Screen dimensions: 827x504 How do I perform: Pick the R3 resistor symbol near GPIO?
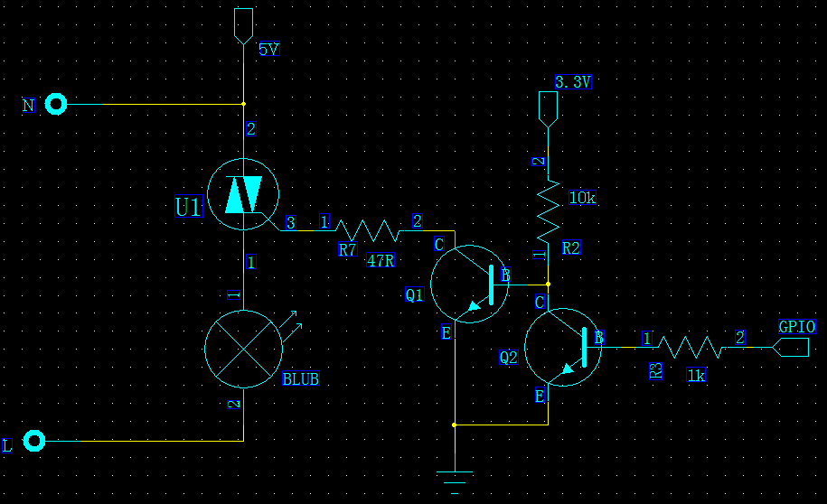click(x=691, y=347)
